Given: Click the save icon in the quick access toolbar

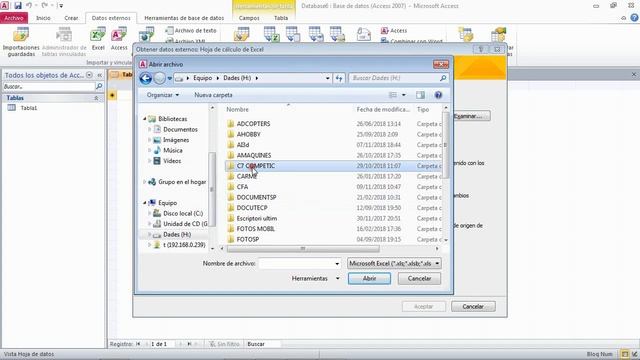Looking at the screenshot, I should pos(18,6).
